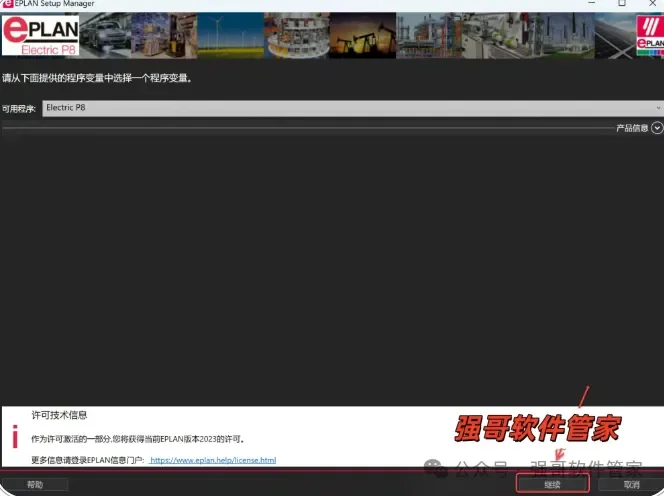Click the 许可技术信息 heading text
The width and height of the screenshot is (664, 496).
click(x=59, y=415)
